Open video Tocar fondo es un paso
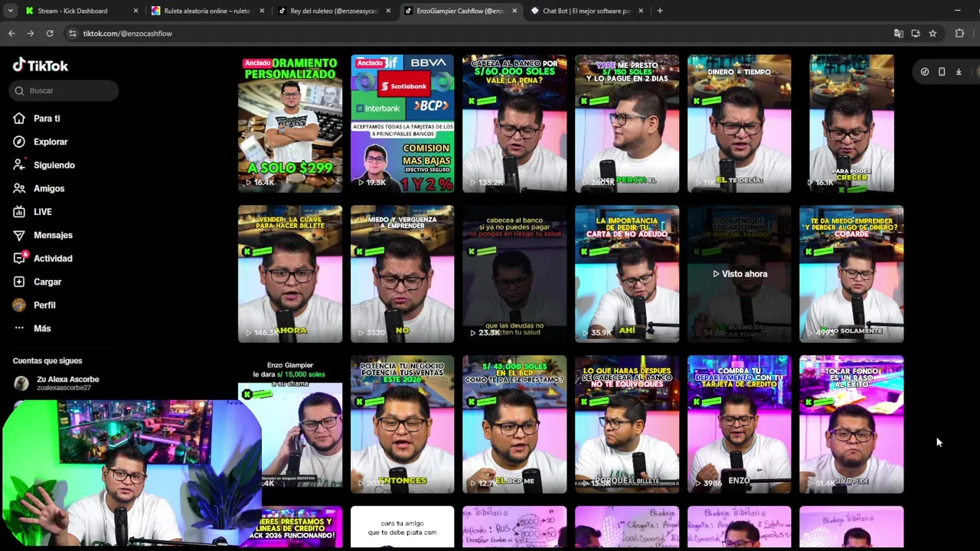Viewport: 980px width, 551px height. coord(851,424)
